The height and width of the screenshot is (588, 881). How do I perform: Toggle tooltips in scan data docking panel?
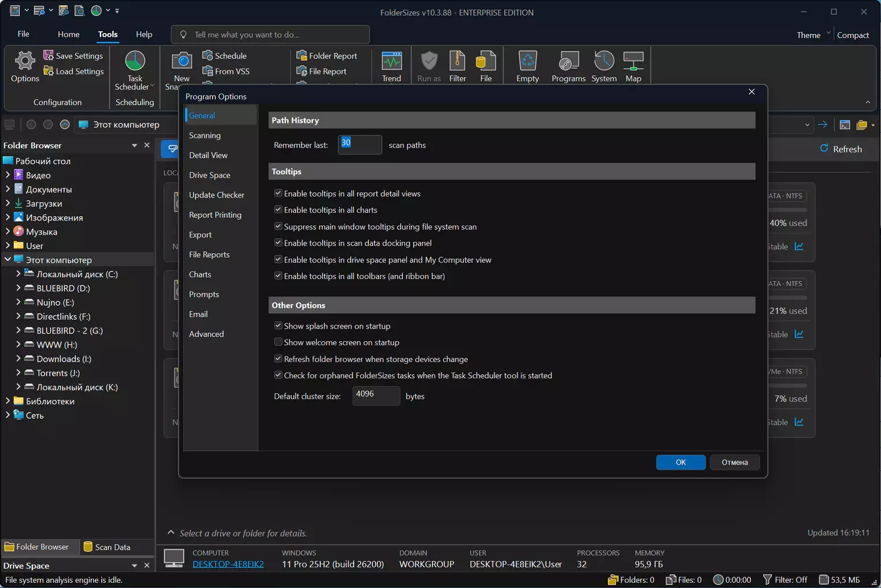[x=278, y=243]
